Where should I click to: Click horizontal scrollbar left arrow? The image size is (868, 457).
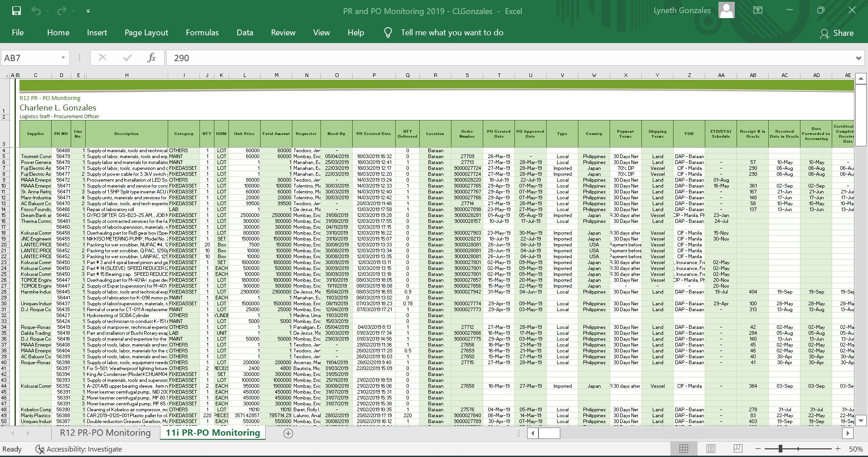tap(533, 433)
